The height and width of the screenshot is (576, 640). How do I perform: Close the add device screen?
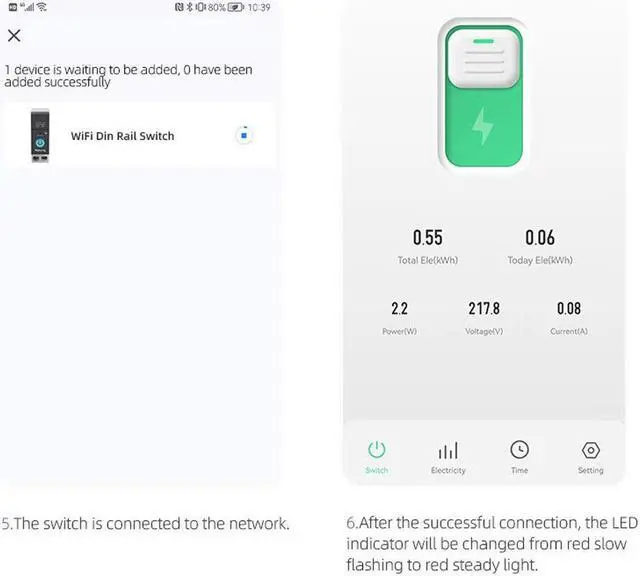14,36
